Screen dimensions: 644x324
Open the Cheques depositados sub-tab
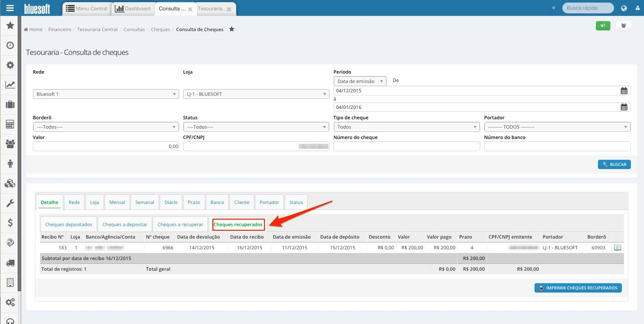pyautogui.click(x=68, y=224)
